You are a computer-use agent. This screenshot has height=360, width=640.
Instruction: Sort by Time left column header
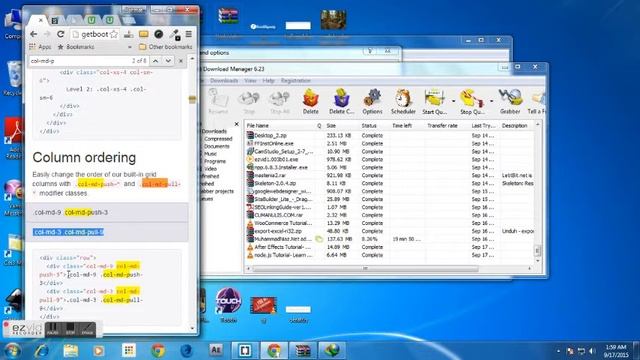point(407,126)
